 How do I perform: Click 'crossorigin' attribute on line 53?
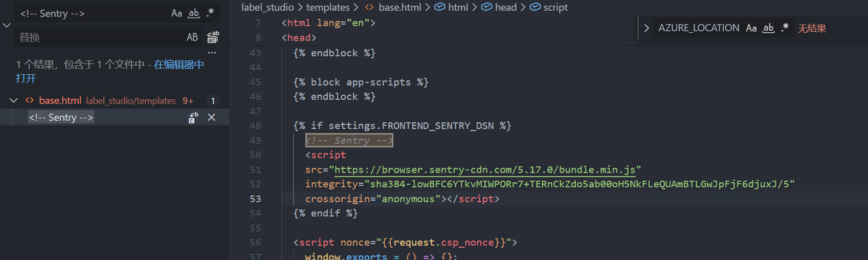(x=338, y=199)
